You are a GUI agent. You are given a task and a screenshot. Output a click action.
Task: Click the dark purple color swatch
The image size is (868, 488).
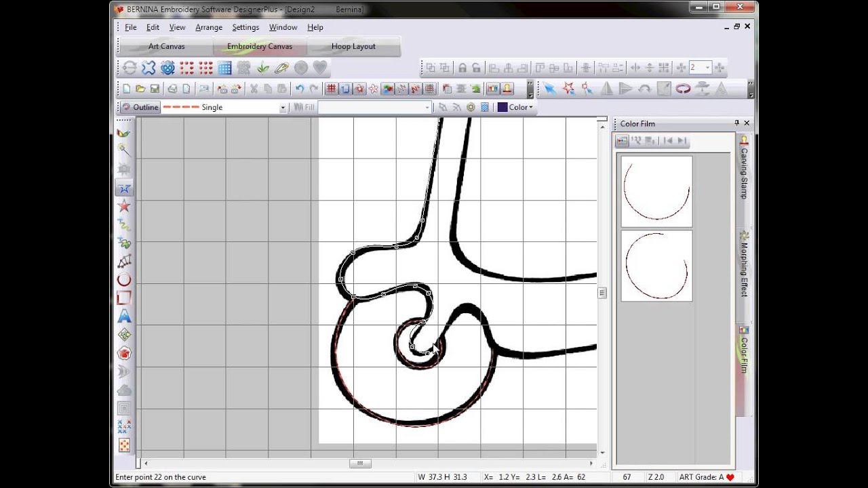pyautogui.click(x=502, y=107)
